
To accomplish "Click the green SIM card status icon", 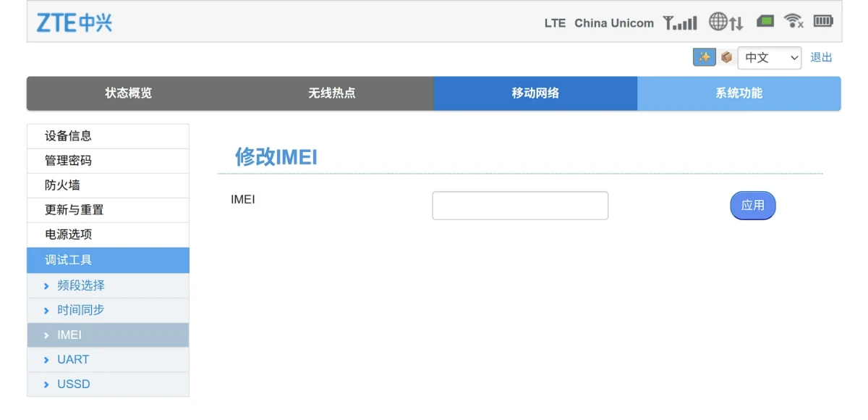I will [765, 21].
